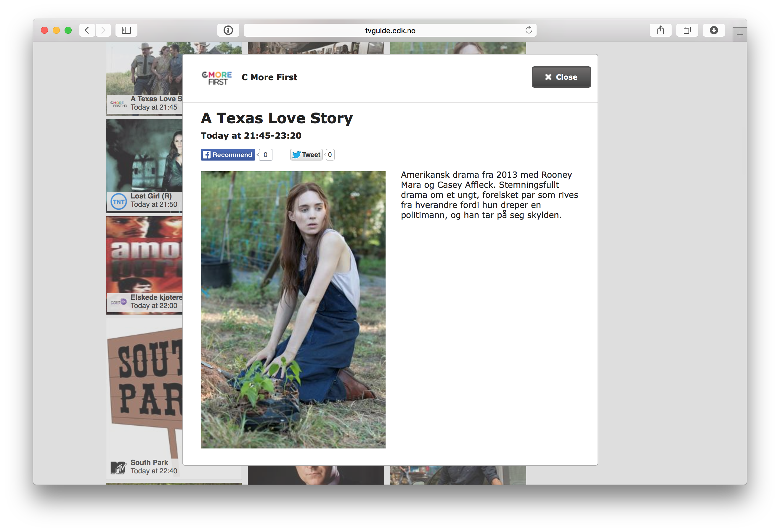Click the 1Password extension icon

[228, 30]
